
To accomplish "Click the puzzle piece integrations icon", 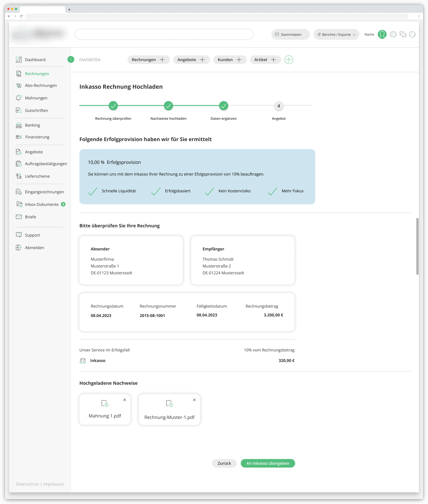I will [x=403, y=34].
